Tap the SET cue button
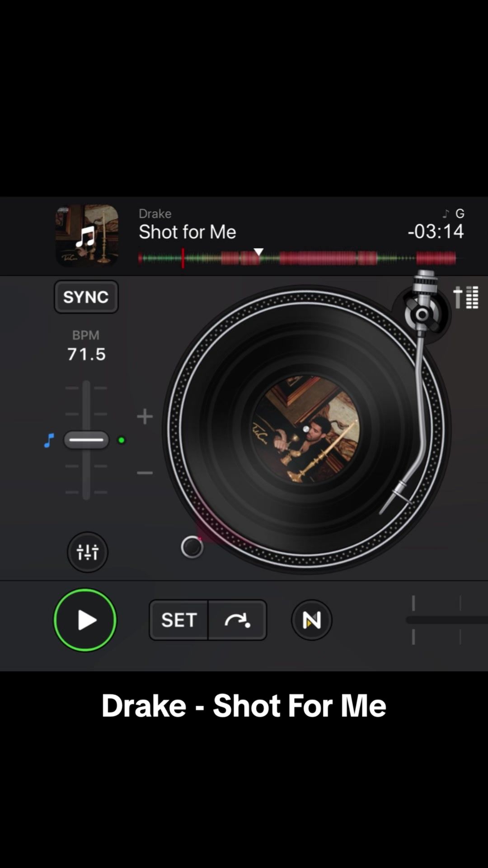 pyautogui.click(x=178, y=620)
